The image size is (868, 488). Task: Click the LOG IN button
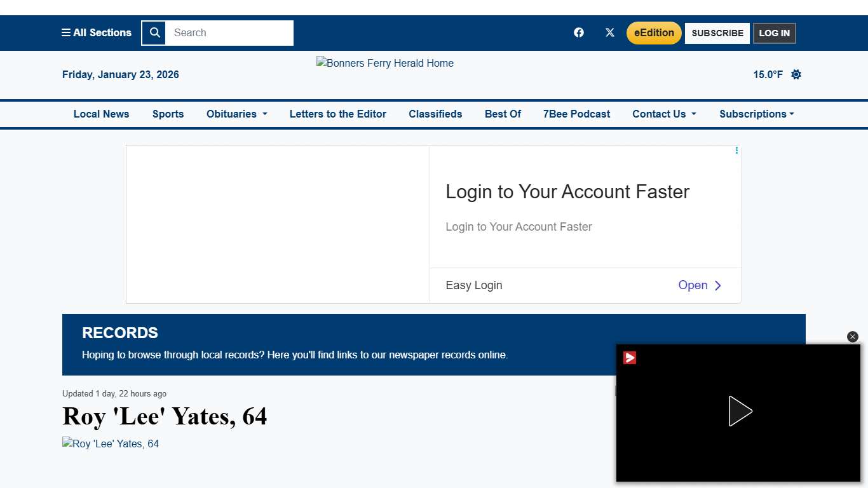(x=774, y=33)
